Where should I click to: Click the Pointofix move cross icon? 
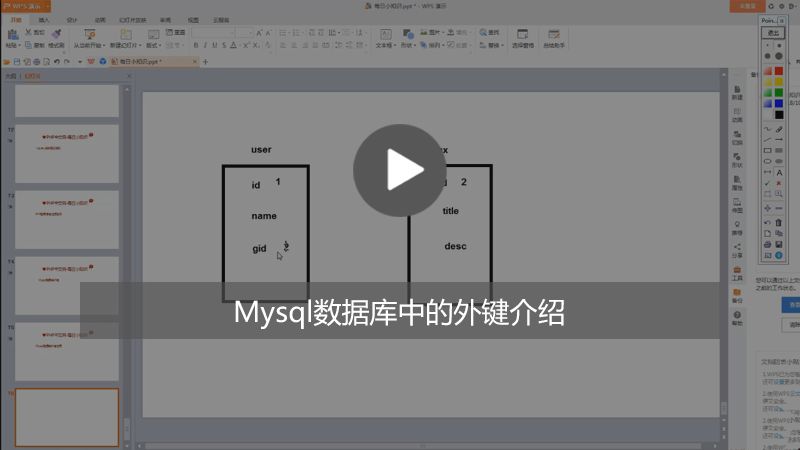pos(767,208)
